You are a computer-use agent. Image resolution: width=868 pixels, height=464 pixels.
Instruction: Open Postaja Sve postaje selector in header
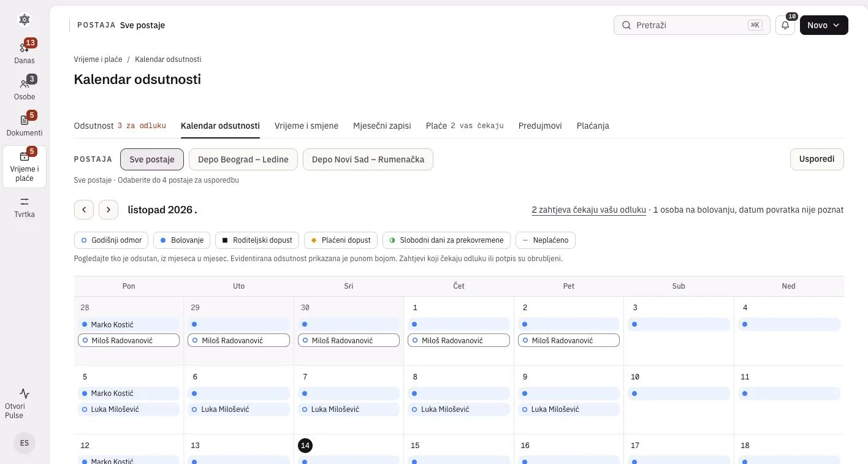[121, 25]
